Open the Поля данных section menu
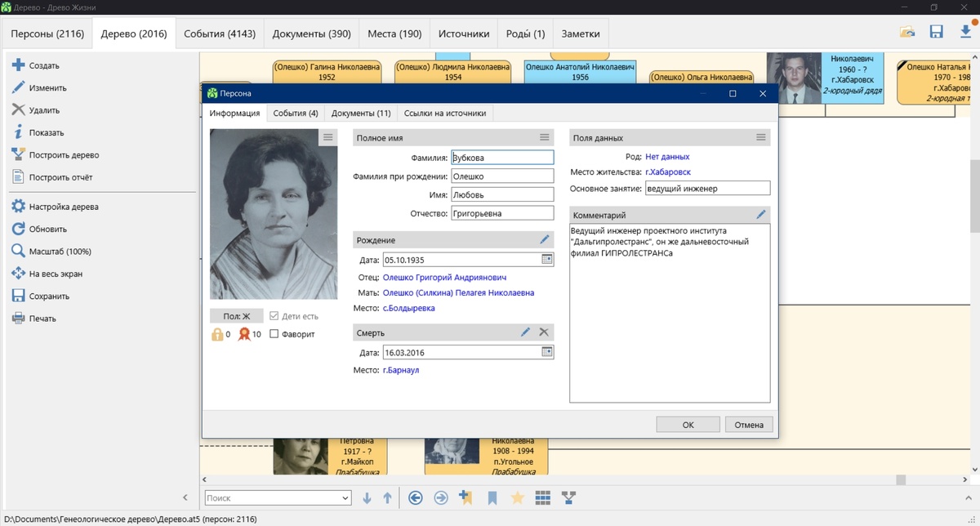This screenshot has width=980, height=526. pyautogui.click(x=761, y=137)
